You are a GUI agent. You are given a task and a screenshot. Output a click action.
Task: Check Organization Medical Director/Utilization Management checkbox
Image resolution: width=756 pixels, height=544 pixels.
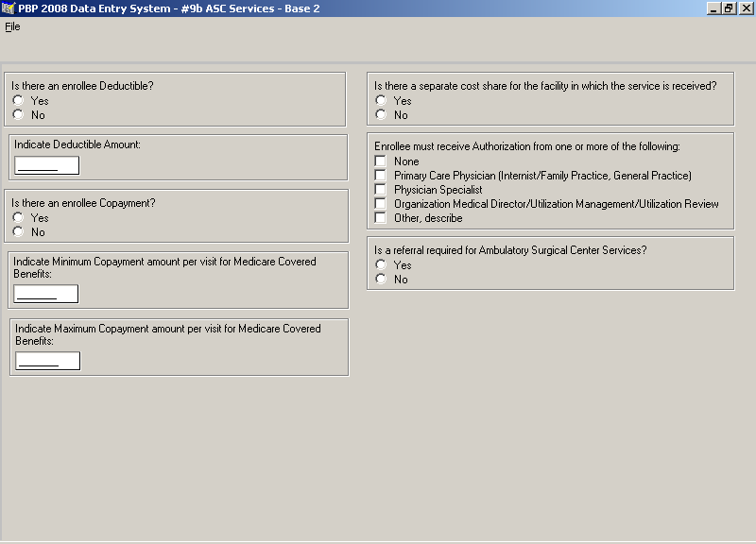(x=381, y=204)
